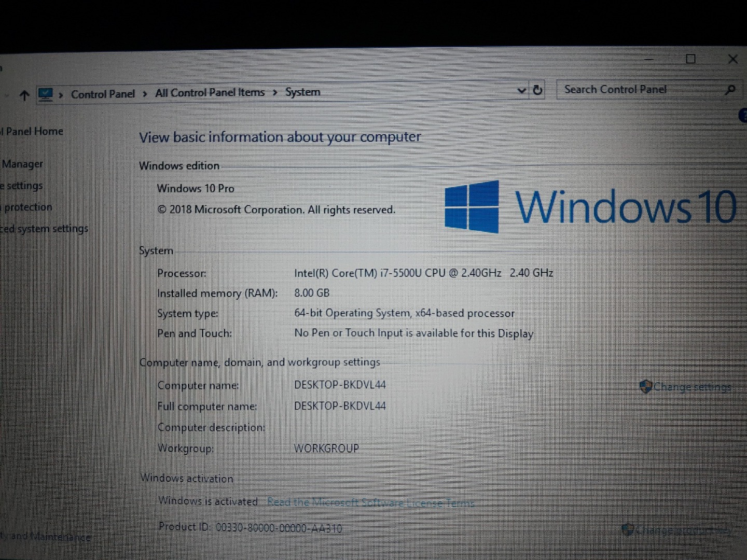The image size is (747, 560).
Task: Click the Computer description label
Action: coord(211,427)
